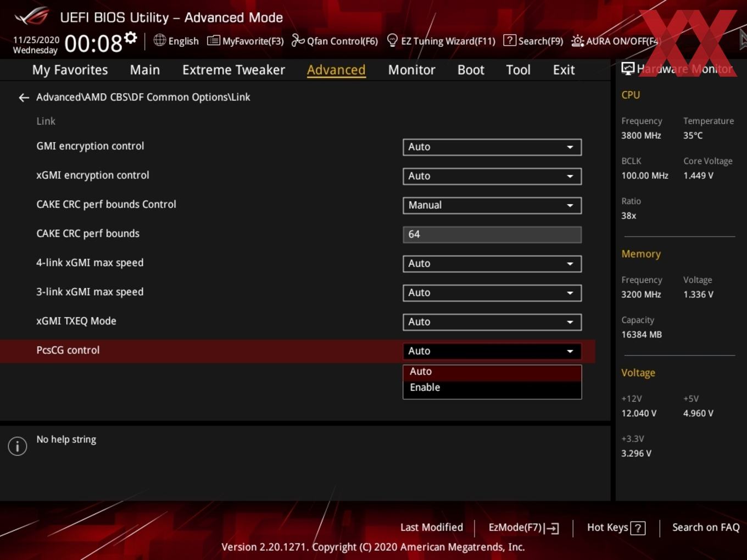Choose Auto in PcsCG control list

coord(492,372)
